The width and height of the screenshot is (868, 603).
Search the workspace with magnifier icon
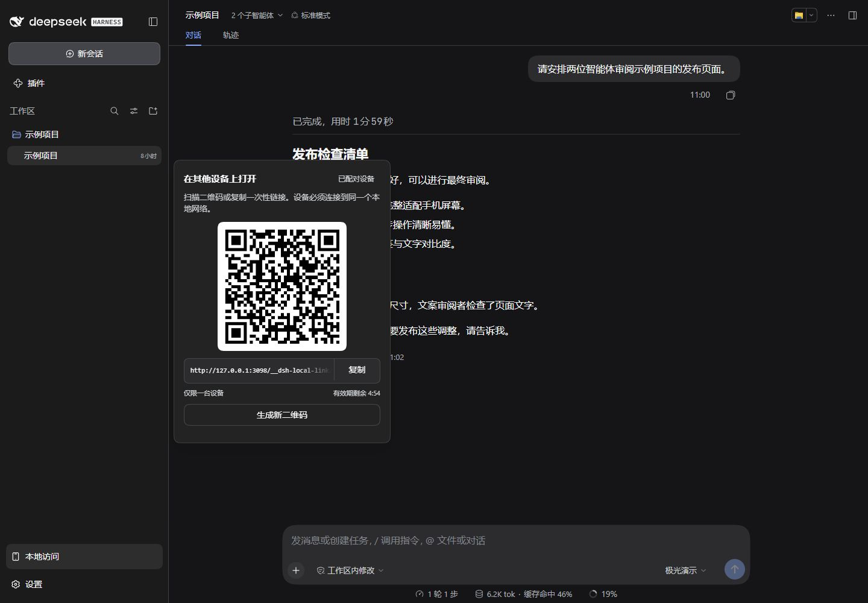click(115, 111)
